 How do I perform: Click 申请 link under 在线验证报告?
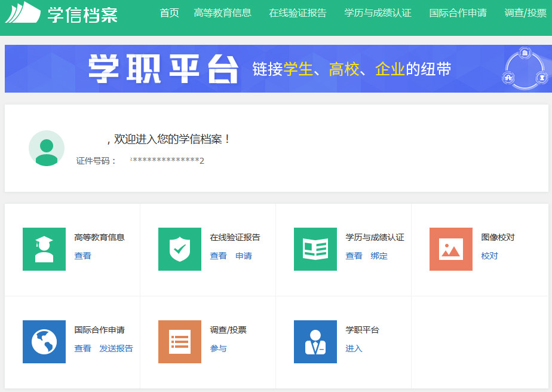[244, 256]
